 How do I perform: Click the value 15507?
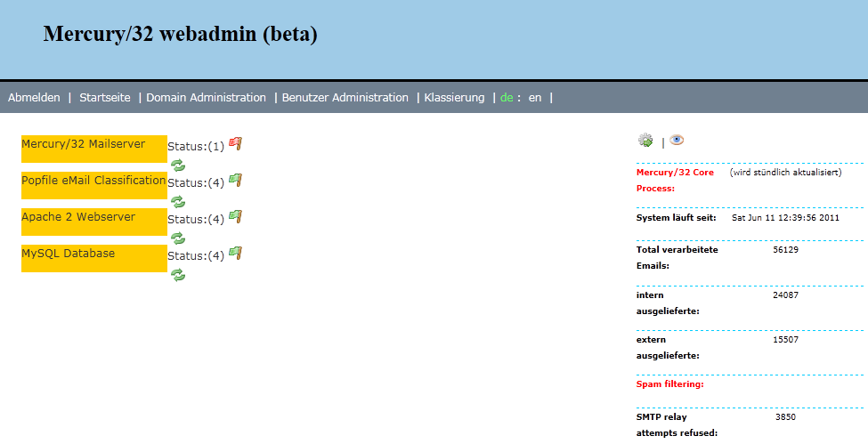pos(785,339)
